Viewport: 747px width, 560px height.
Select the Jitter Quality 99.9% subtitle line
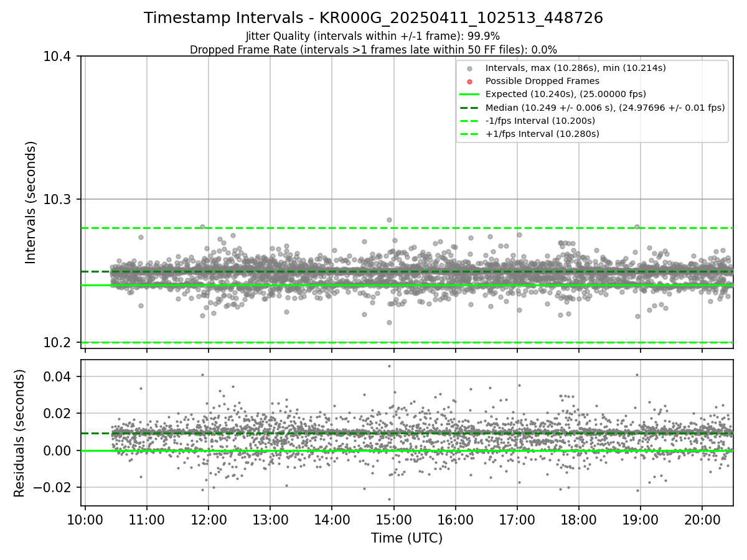[374, 36]
